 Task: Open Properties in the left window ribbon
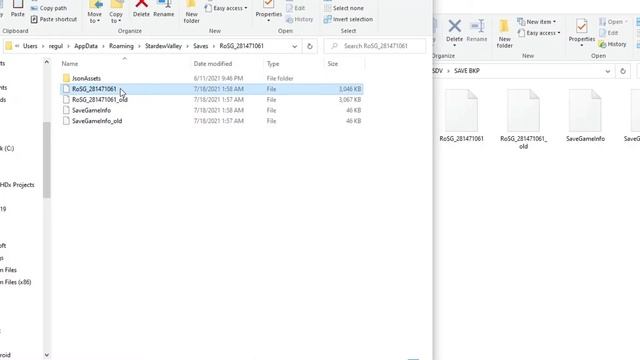(269, 11)
